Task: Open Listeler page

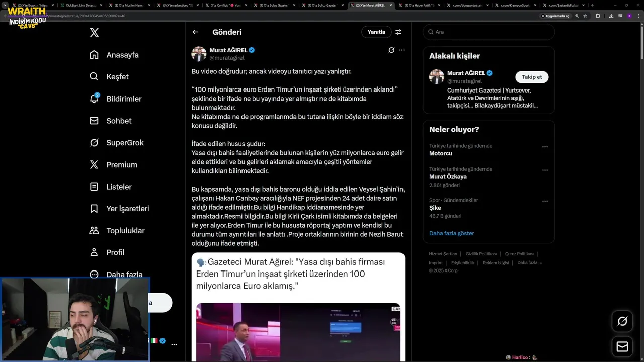Action: [111, 187]
